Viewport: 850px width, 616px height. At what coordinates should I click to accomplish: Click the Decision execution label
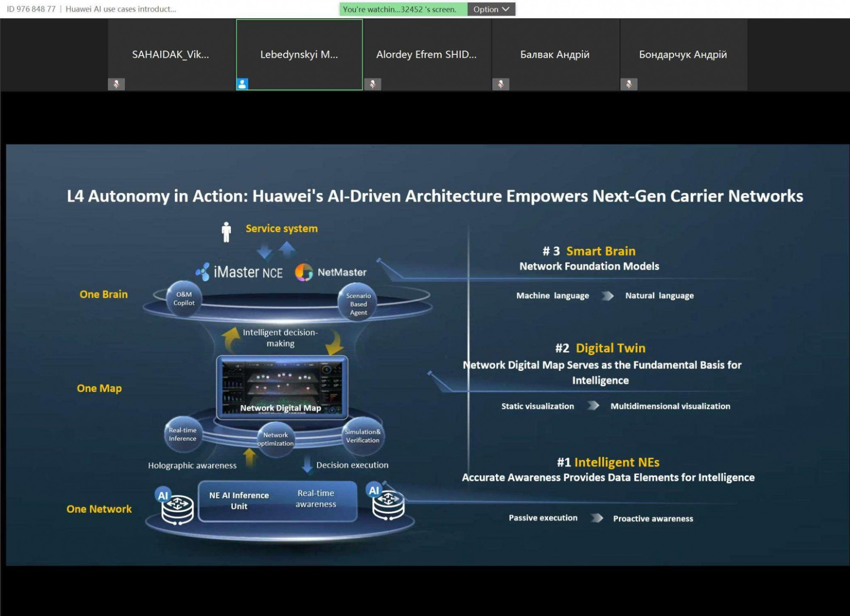(x=352, y=465)
